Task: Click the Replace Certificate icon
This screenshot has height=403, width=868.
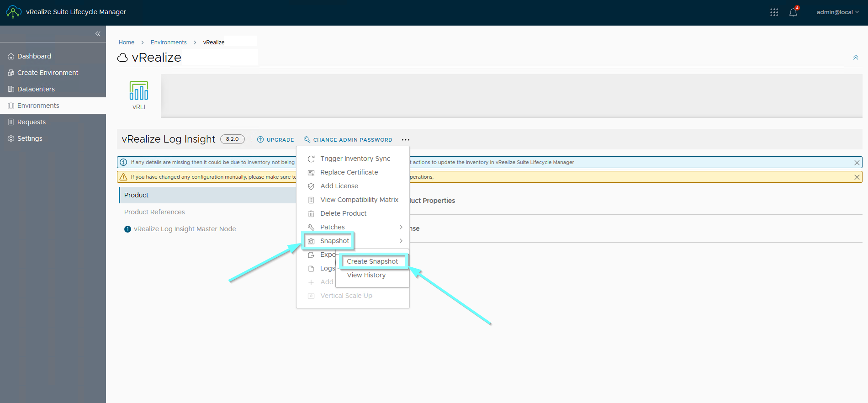Action: (311, 173)
